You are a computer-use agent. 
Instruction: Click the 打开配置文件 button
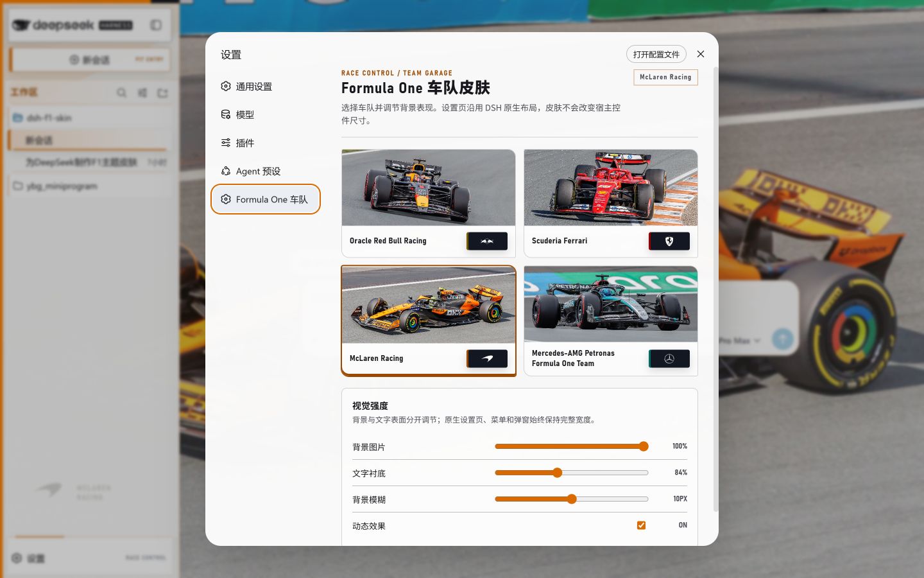pyautogui.click(x=656, y=54)
